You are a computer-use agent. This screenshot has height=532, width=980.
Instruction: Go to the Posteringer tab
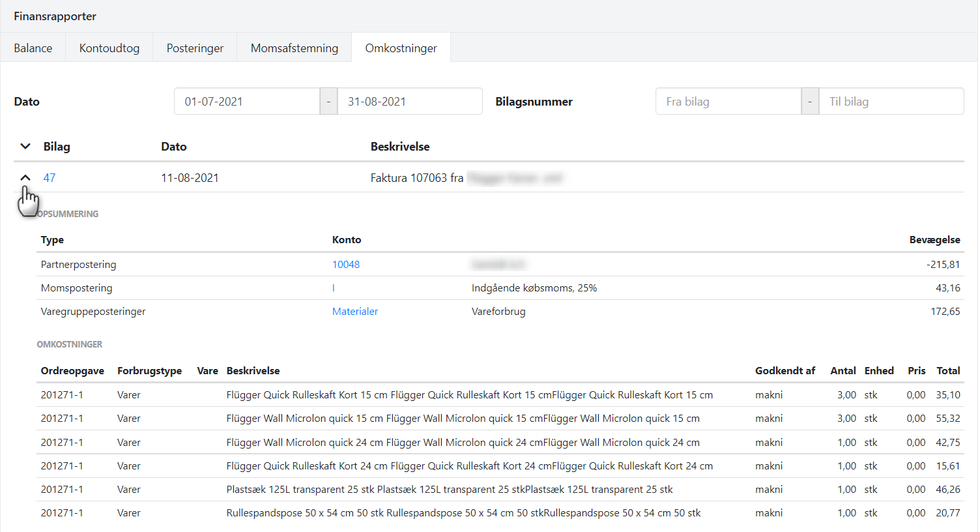[195, 48]
